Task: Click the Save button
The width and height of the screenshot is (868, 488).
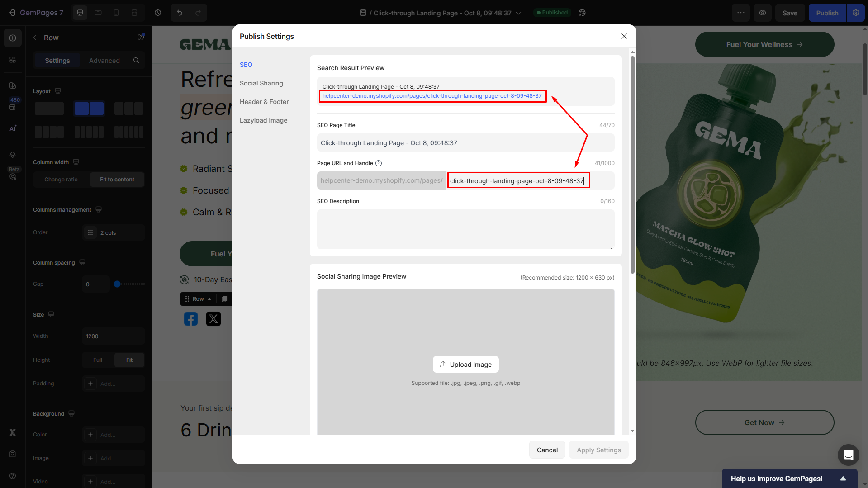Action: pyautogui.click(x=790, y=13)
